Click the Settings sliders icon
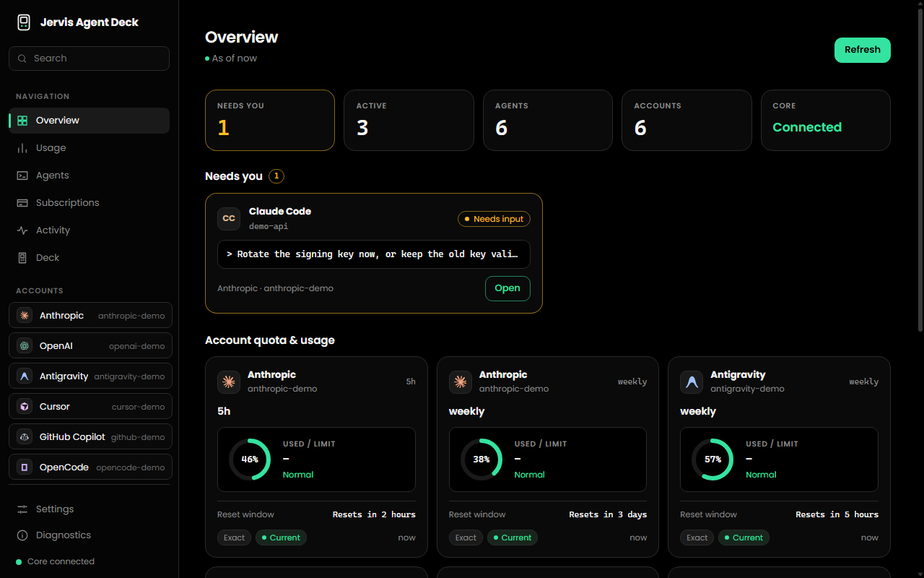924x578 pixels. [x=22, y=509]
